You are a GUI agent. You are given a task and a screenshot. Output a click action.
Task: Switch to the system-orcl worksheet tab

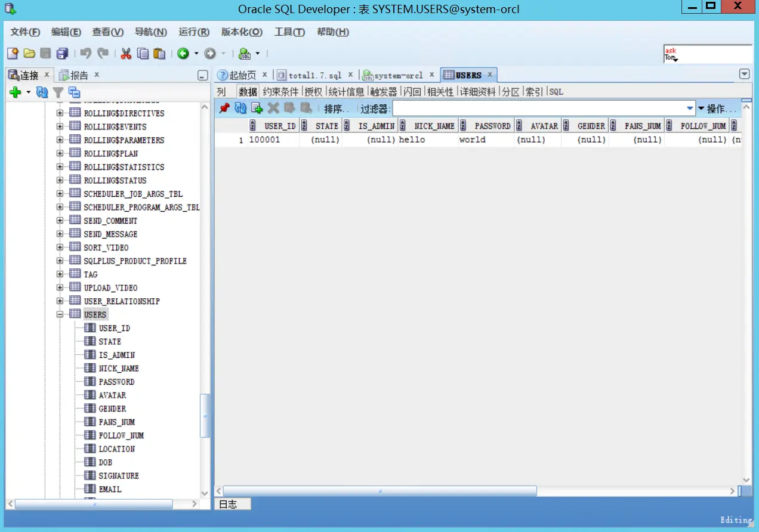click(398, 75)
